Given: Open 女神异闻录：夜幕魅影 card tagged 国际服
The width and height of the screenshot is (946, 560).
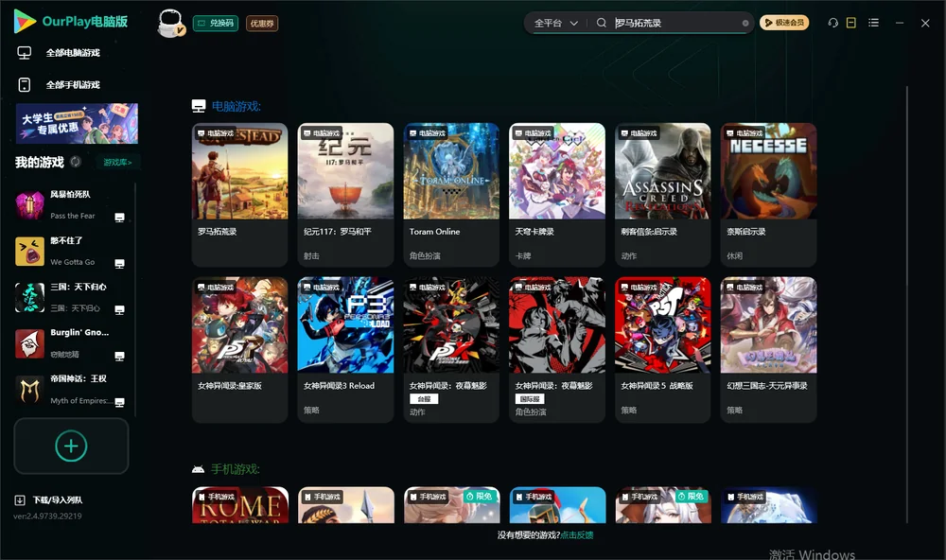Looking at the screenshot, I should (x=557, y=350).
